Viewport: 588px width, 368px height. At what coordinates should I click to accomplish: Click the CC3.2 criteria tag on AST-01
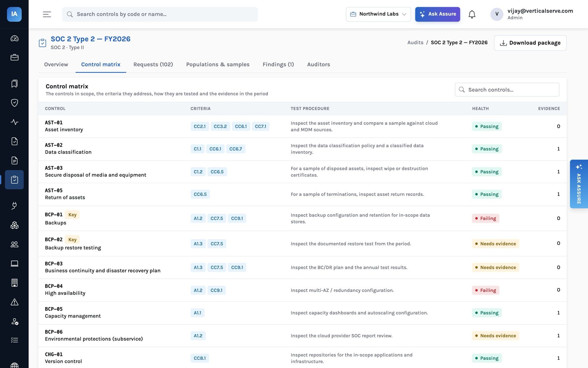pos(220,126)
